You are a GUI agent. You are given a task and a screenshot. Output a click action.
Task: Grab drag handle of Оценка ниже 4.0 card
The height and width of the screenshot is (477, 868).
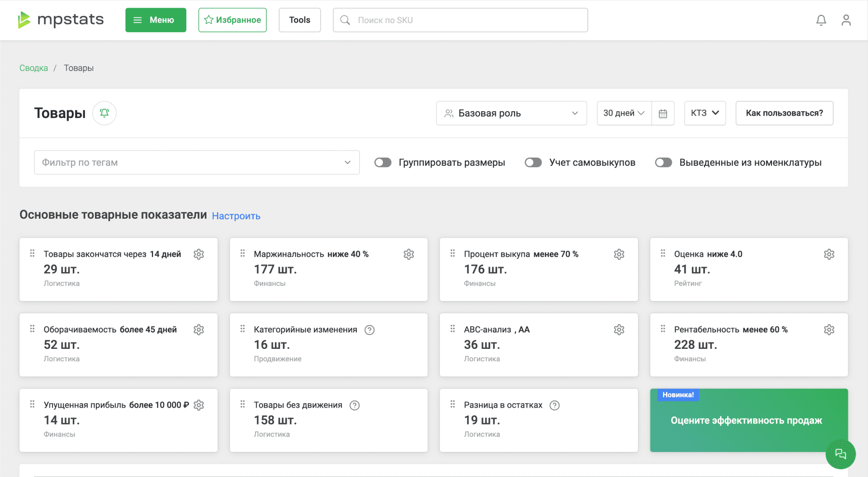point(663,253)
